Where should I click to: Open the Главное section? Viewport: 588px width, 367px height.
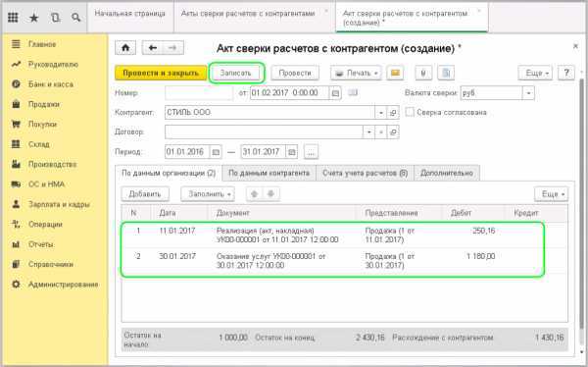[x=42, y=44]
